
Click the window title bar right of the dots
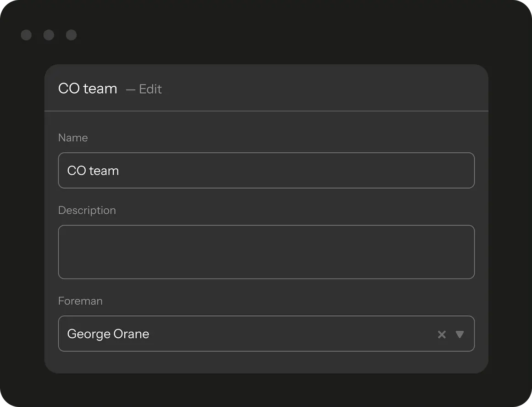point(275,35)
